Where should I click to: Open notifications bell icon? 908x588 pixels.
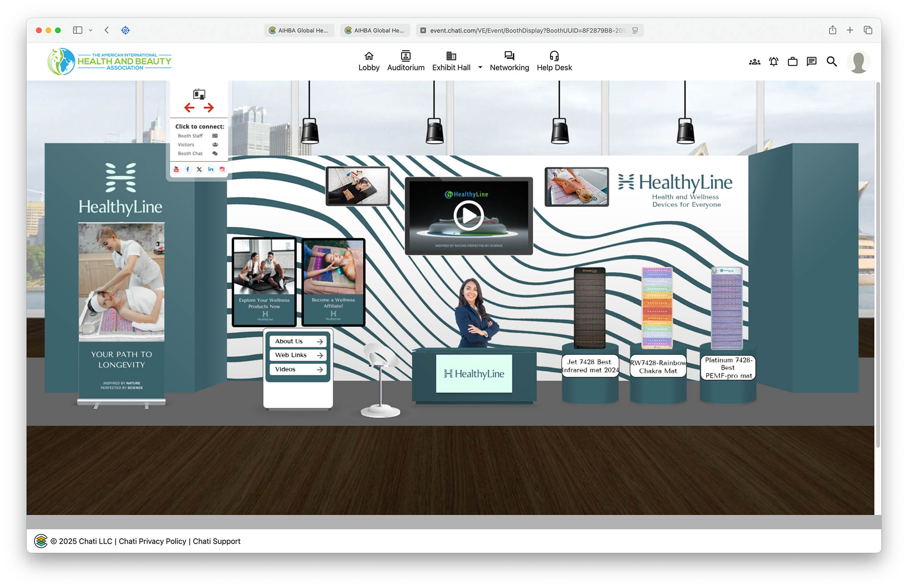(774, 61)
